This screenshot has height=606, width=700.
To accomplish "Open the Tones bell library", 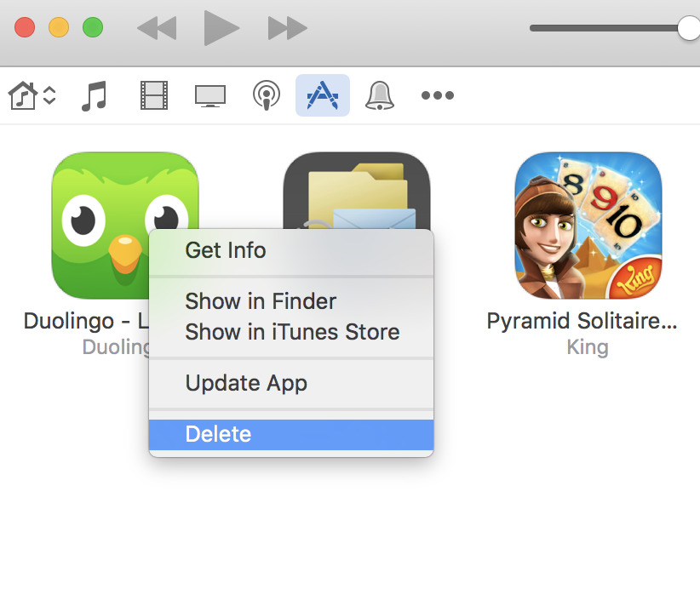I will click(x=380, y=95).
